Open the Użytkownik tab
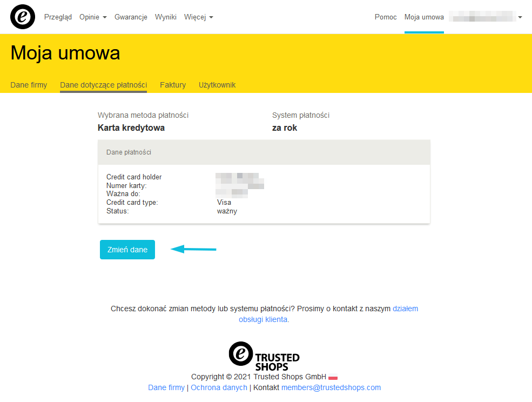Viewport: 532px width, 402px height. pos(217,85)
